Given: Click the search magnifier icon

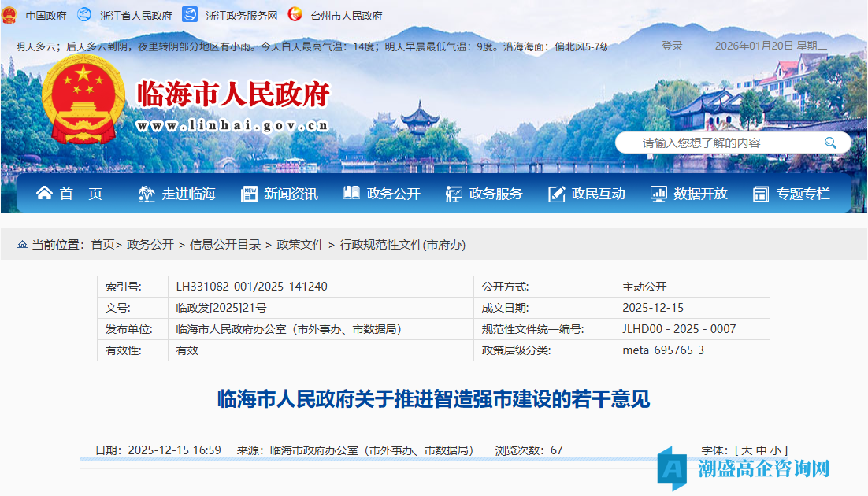Looking at the screenshot, I should pyautogui.click(x=831, y=143).
